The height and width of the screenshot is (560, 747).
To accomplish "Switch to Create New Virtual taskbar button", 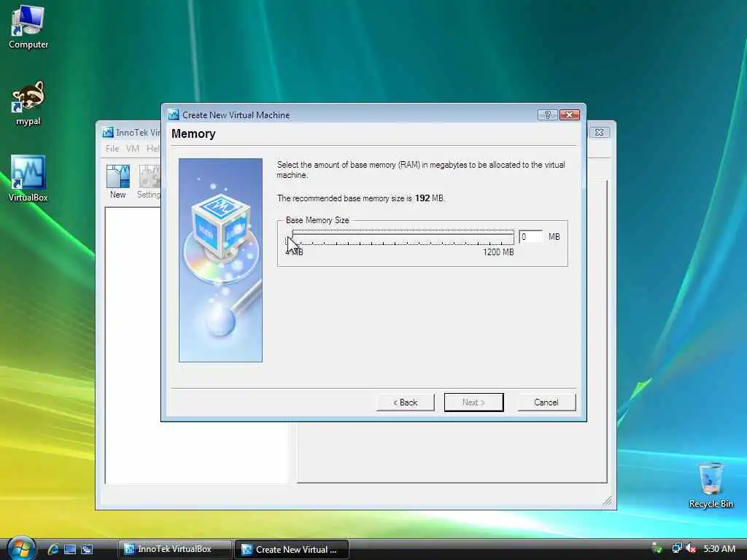I will [292, 550].
